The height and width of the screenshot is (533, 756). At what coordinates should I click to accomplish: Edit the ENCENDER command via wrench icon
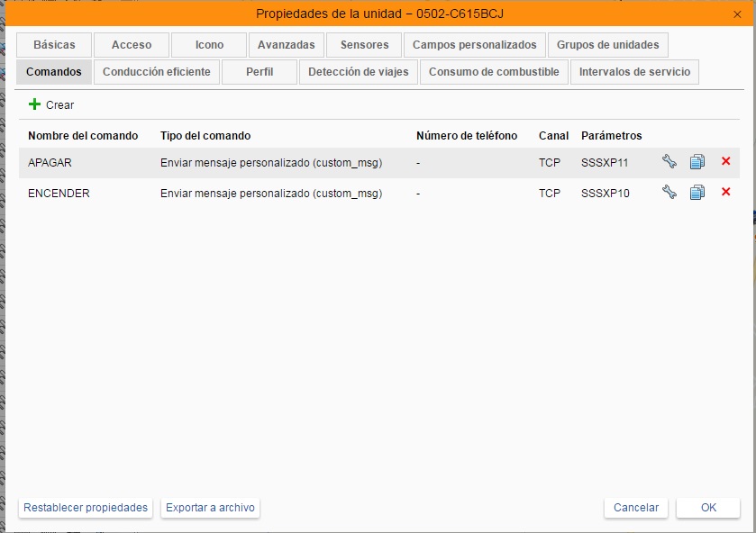[669, 193]
